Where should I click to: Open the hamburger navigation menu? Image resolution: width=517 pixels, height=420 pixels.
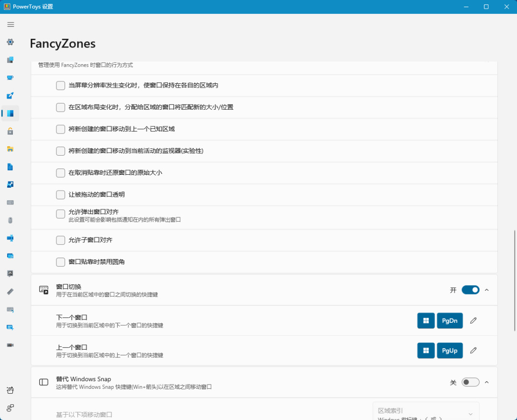(11, 24)
